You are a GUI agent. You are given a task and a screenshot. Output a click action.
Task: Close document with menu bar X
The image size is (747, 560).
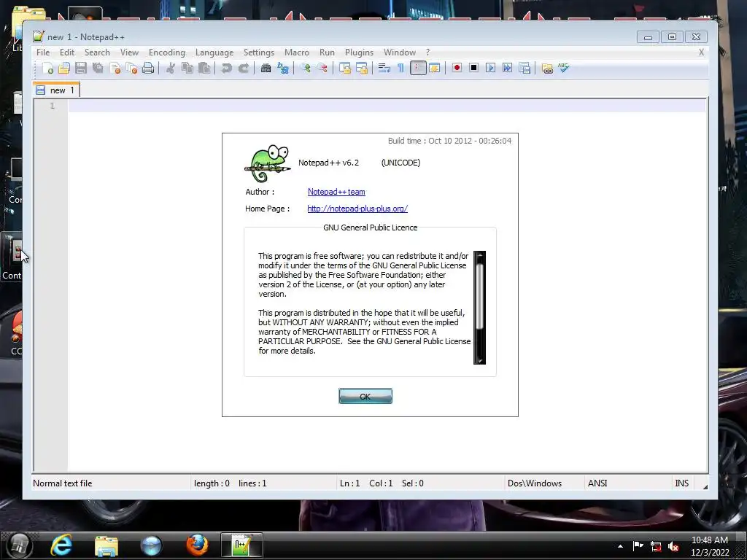[x=701, y=52]
